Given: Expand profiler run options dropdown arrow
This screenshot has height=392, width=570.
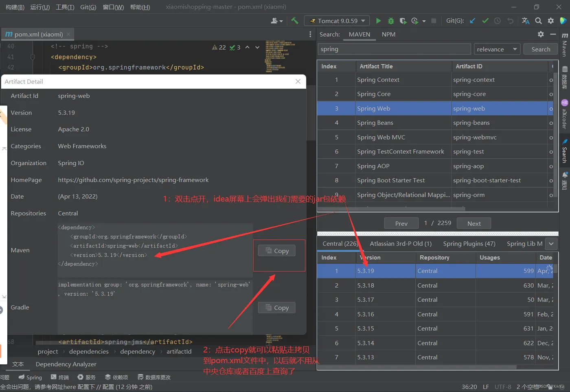Looking at the screenshot, I should tap(424, 21).
